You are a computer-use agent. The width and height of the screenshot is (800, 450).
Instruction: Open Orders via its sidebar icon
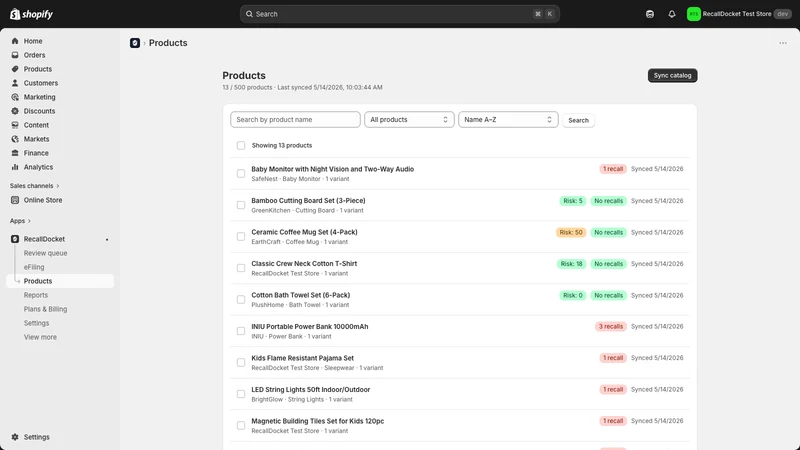coord(15,55)
